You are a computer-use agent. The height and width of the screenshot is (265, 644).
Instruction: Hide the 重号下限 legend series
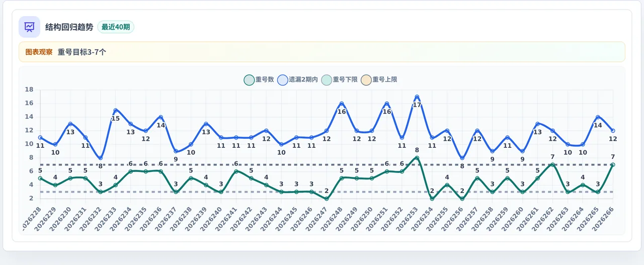pyautogui.click(x=340, y=79)
